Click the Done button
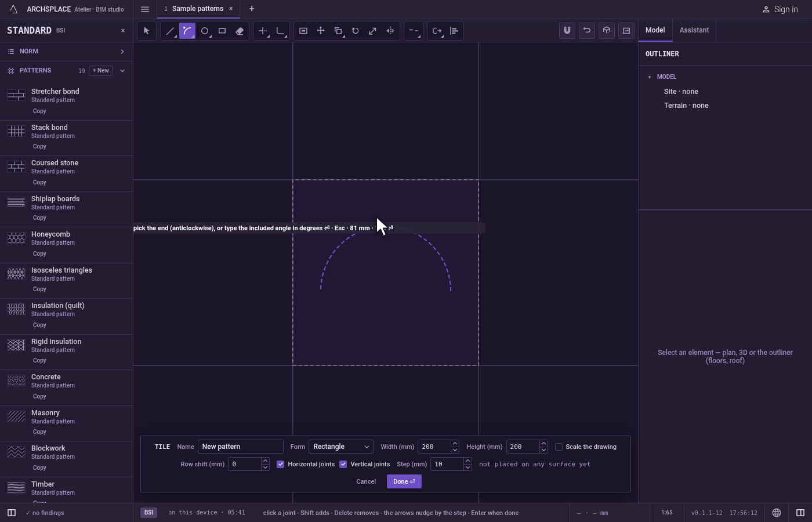The height and width of the screenshot is (522, 812). point(404,481)
